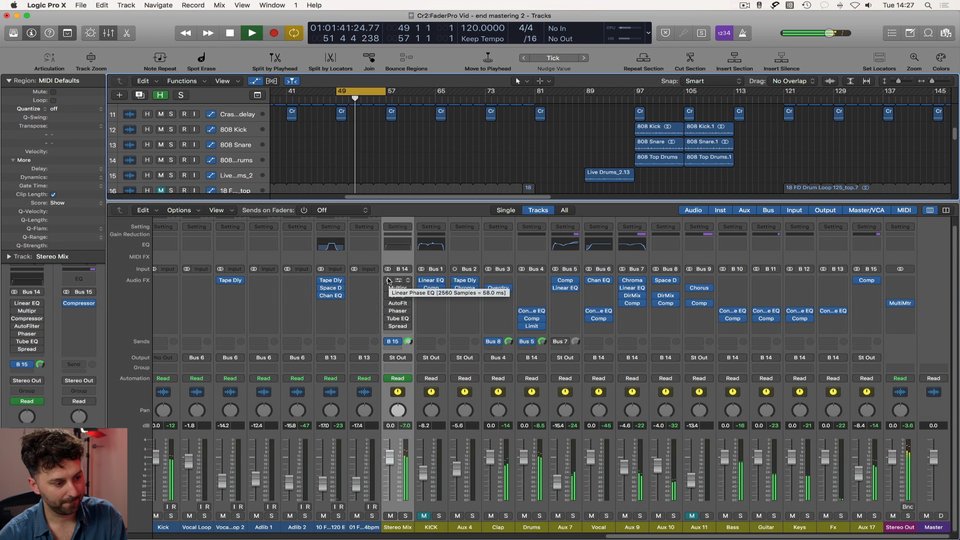
Task: Toggle the Mute checkbox in region inspector
Action: (53, 91)
